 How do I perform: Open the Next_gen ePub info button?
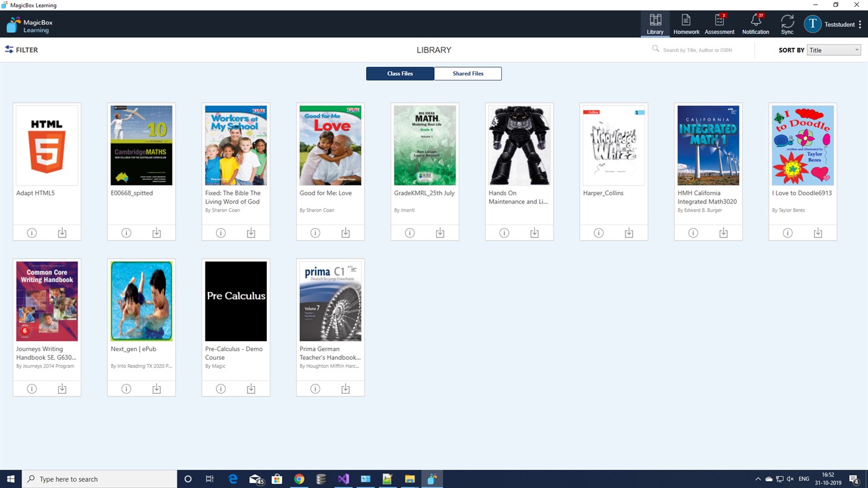click(x=126, y=388)
